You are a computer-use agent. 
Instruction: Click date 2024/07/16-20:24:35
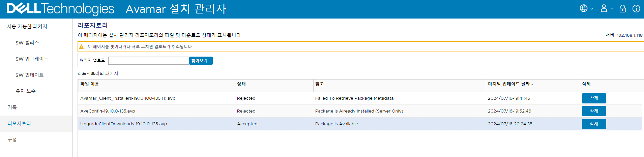pyautogui.click(x=510, y=124)
